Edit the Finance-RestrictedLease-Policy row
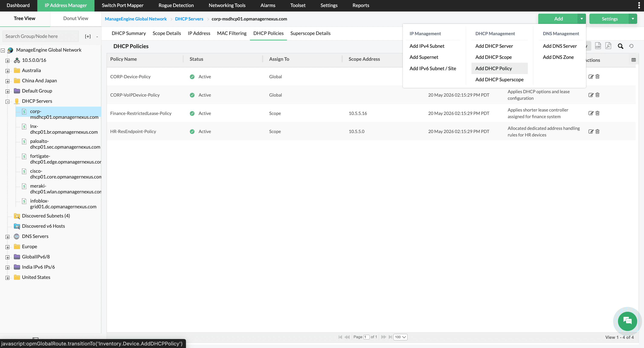Viewport: 644px width, 348px height. (591, 113)
